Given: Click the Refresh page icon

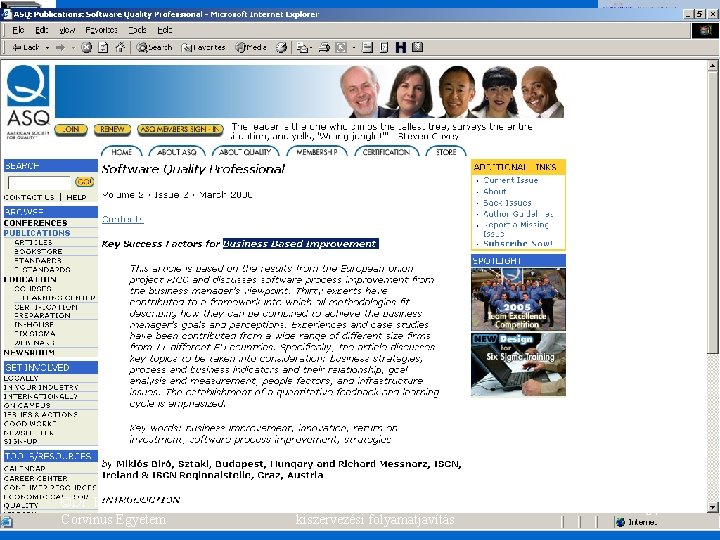Looking at the screenshot, I should [x=103, y=47].
